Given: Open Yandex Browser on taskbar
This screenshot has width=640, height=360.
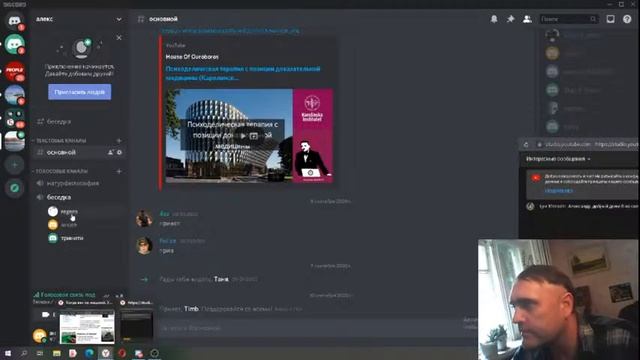Looking at the screenshot, I should point(105,353).
